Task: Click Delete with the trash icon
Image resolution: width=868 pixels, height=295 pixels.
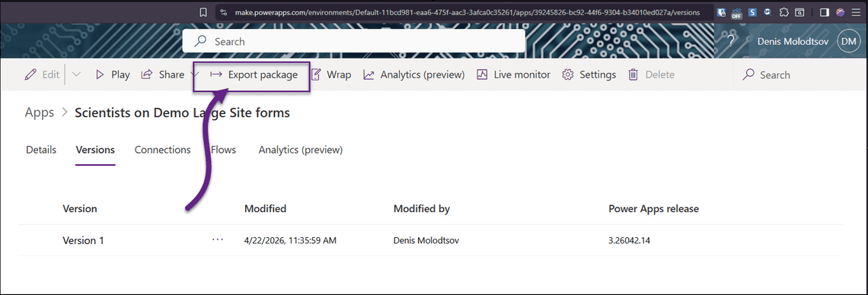Action: point(652,75)
